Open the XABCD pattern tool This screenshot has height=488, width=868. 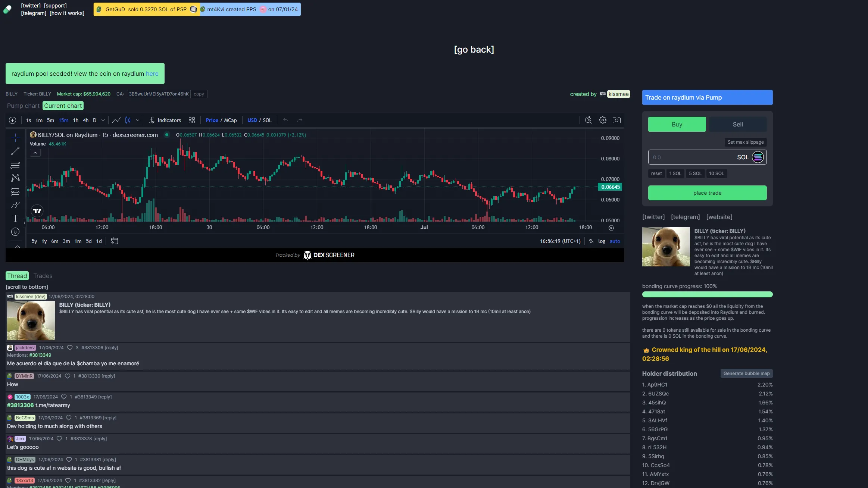[15, 178]
